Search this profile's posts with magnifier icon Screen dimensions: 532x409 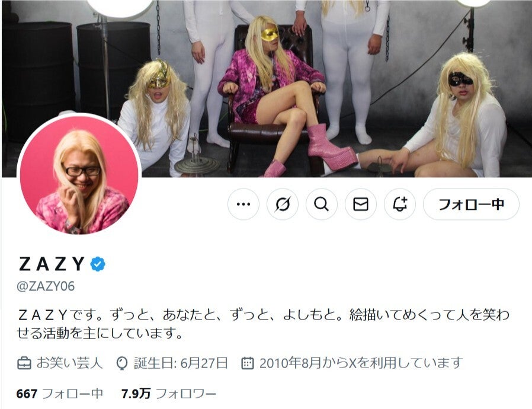(x=321, y=204)
